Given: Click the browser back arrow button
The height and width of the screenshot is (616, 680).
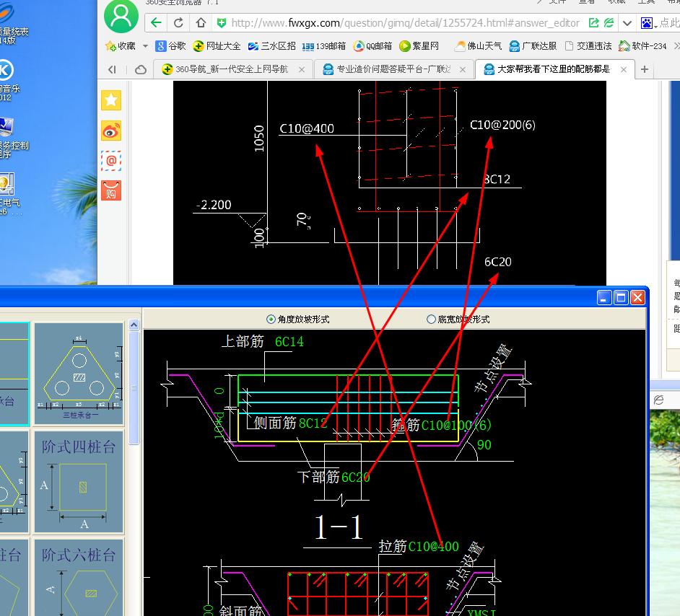Looking at the screenshot, I should tap(156, 23).
